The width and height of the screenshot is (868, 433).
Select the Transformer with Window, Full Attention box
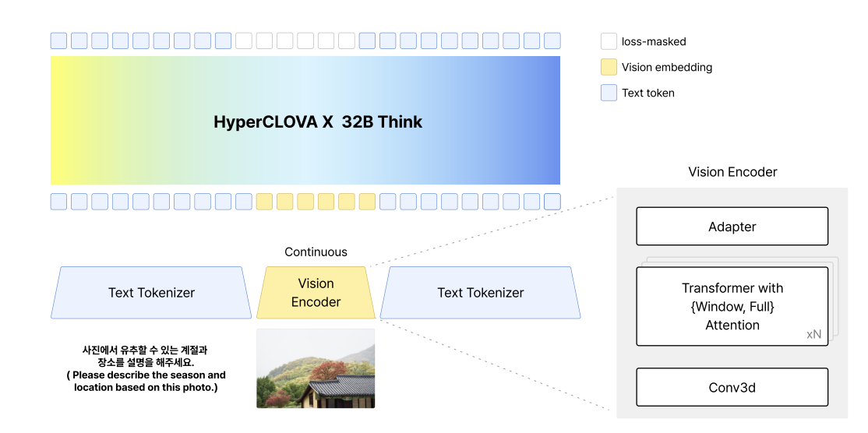(732, 306)
